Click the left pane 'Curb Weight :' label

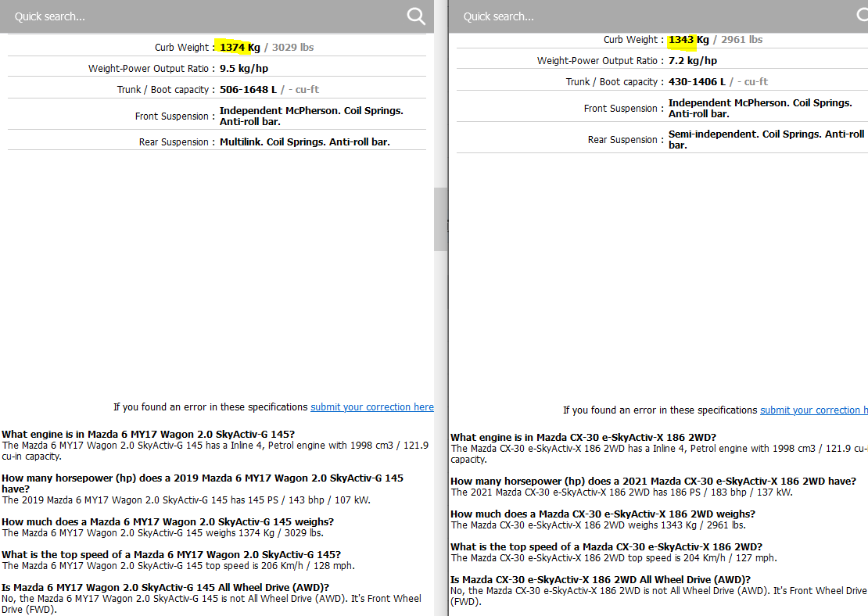[x=185, y=47]
